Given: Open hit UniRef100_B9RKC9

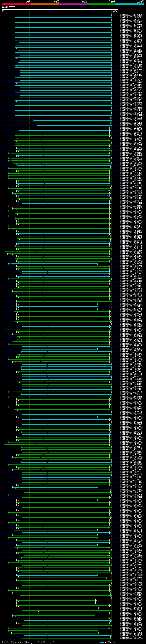Looking at the screenshot, I should [131, 30].
